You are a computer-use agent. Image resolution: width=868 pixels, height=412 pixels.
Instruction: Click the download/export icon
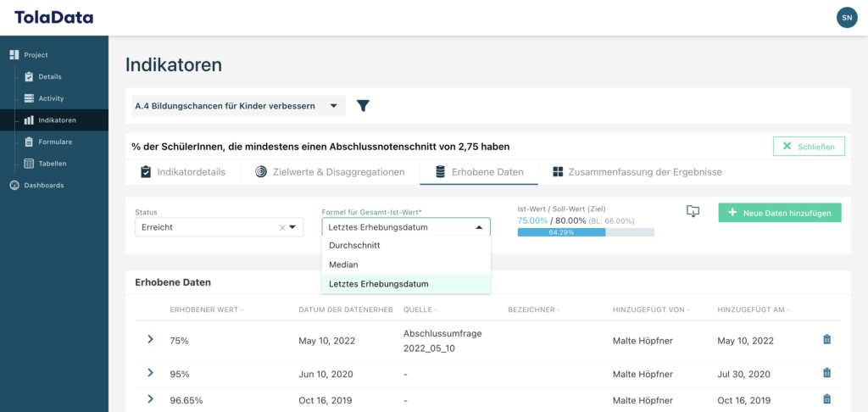point(693,212)
